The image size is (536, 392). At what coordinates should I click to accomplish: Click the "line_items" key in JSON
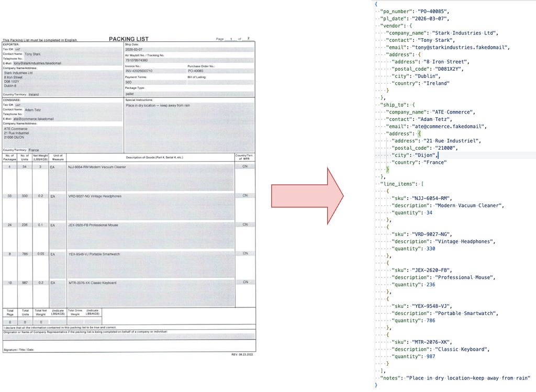tap(397, 184)
